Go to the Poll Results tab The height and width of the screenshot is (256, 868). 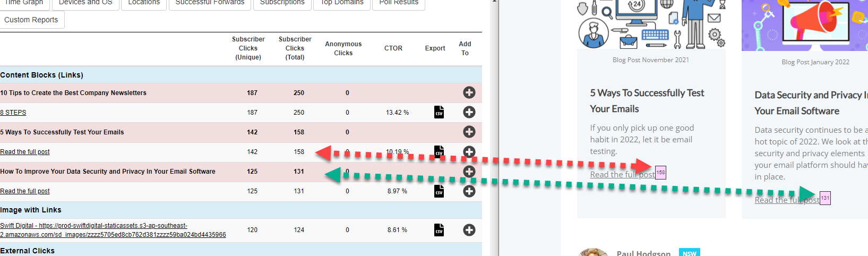[x=399, y=3]
